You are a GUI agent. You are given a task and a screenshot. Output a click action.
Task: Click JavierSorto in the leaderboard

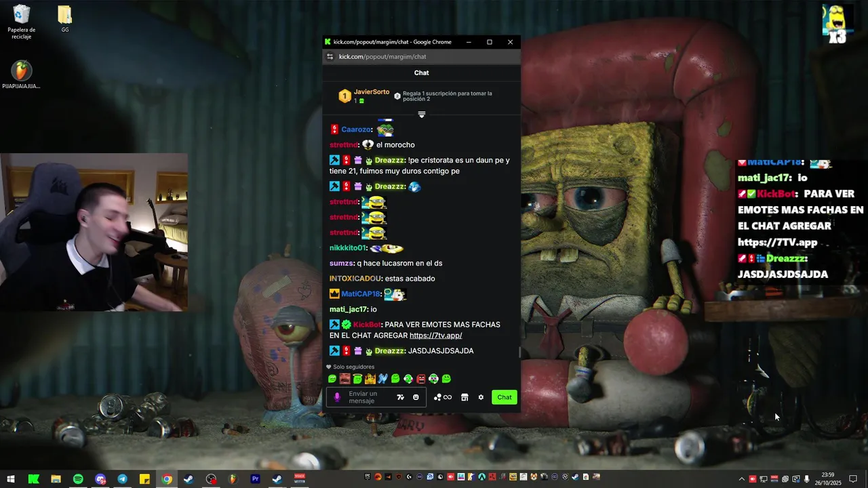point(372,92)
